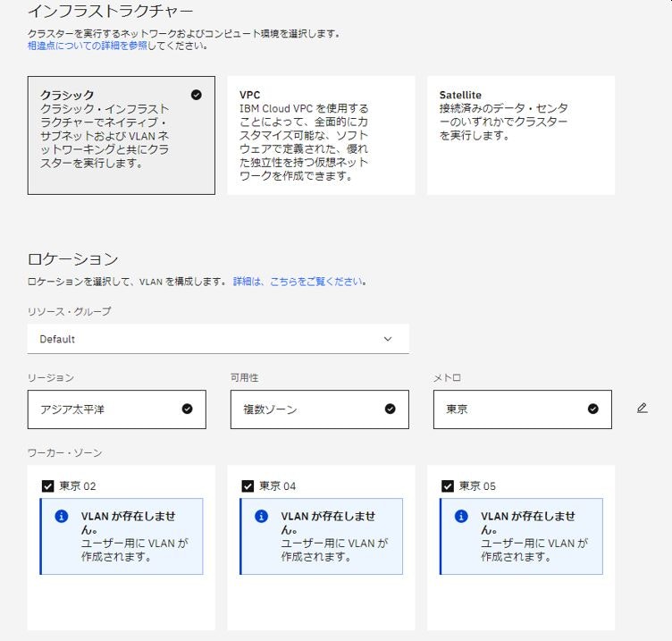Image resolution: width=672 pixels, height=641 pixels.
Task: Click the リージョン label
Action: coord(51,378)
